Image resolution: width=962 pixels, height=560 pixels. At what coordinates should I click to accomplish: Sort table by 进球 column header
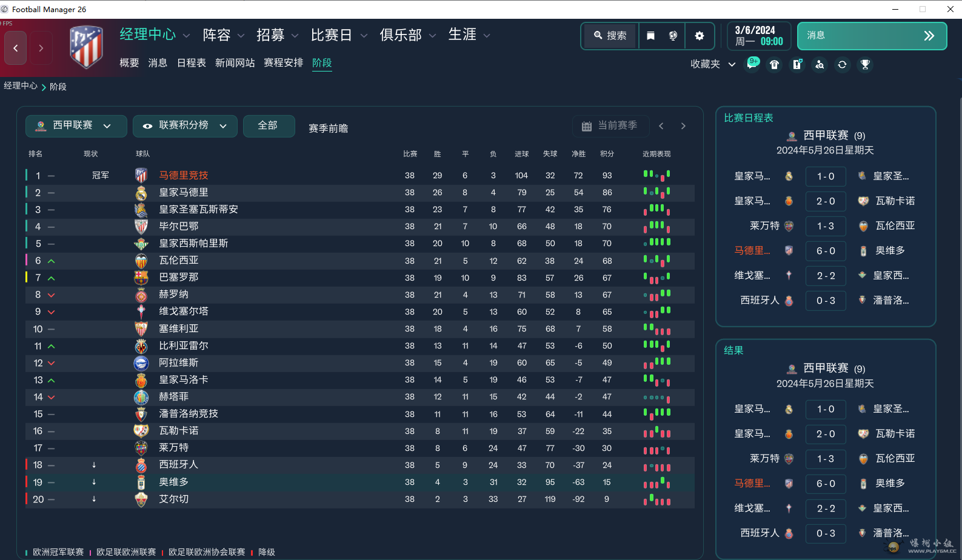[521, 154]
